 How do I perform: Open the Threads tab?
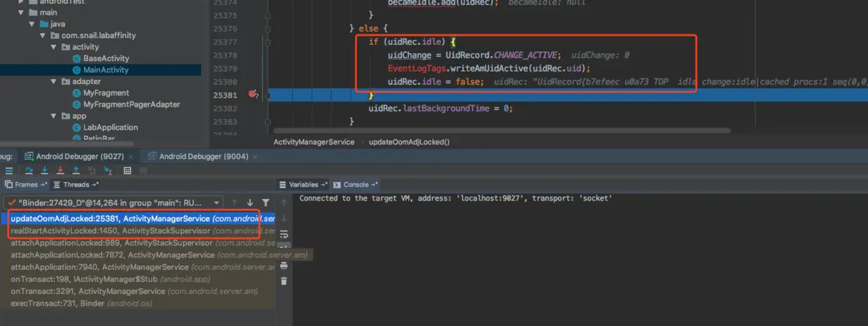(x=76, y=184)
